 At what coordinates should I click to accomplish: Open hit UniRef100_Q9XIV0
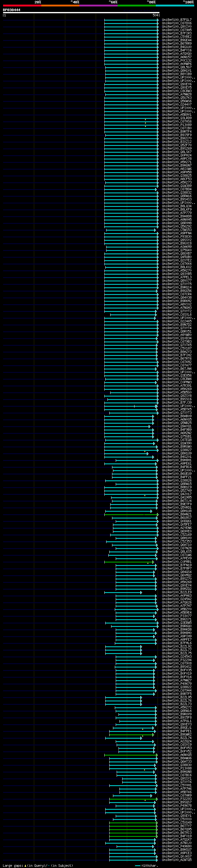pyautogui.click(x=177, y=26)
